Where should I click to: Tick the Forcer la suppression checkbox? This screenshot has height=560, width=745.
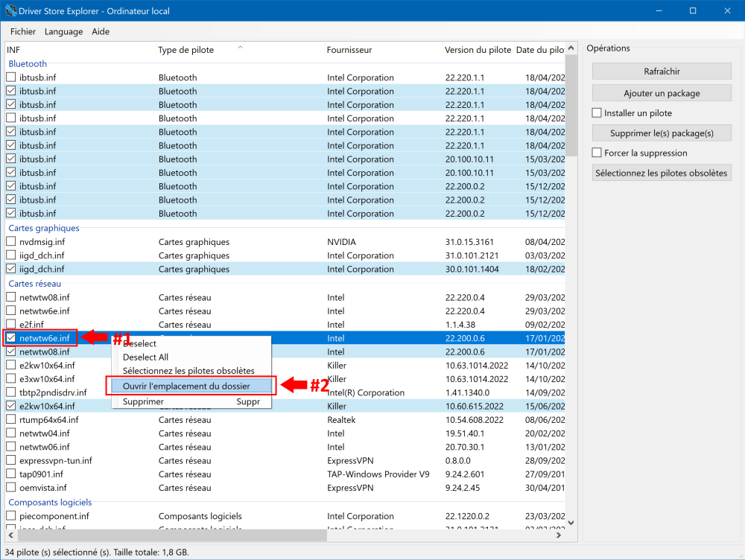tap(597, 153)
